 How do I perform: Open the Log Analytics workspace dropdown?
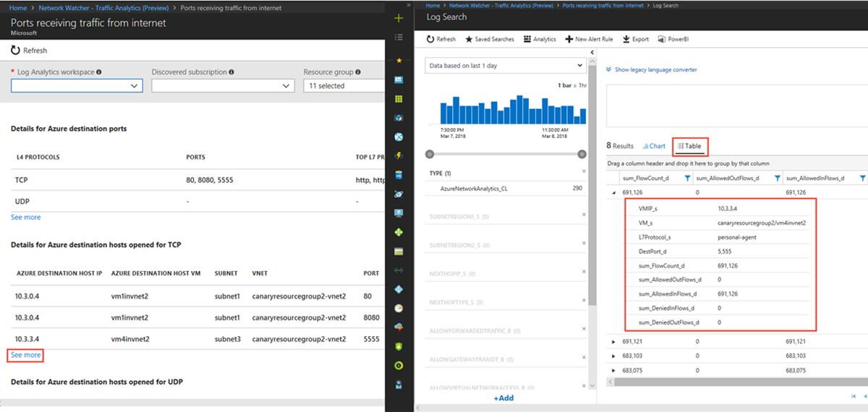tap(77, 85)
